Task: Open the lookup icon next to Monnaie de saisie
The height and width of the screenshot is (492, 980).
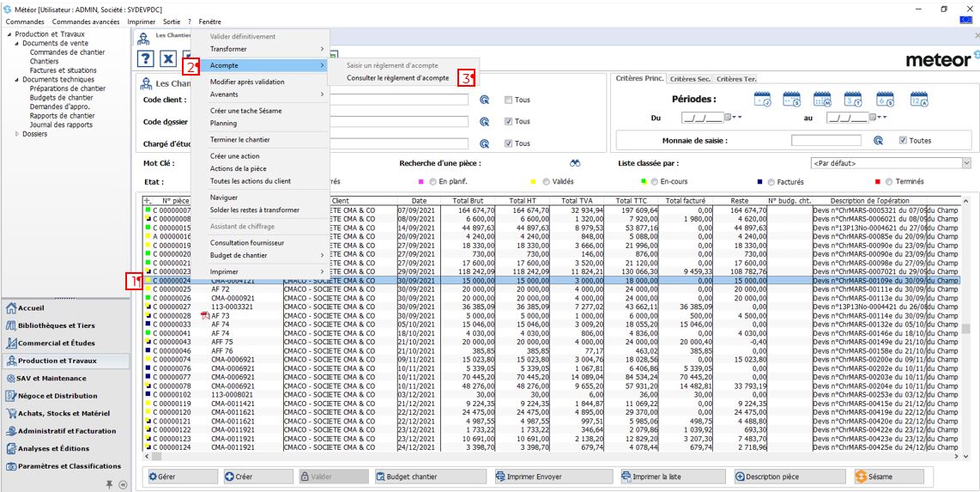Action: pyautogui.click(x=878, y=141)
